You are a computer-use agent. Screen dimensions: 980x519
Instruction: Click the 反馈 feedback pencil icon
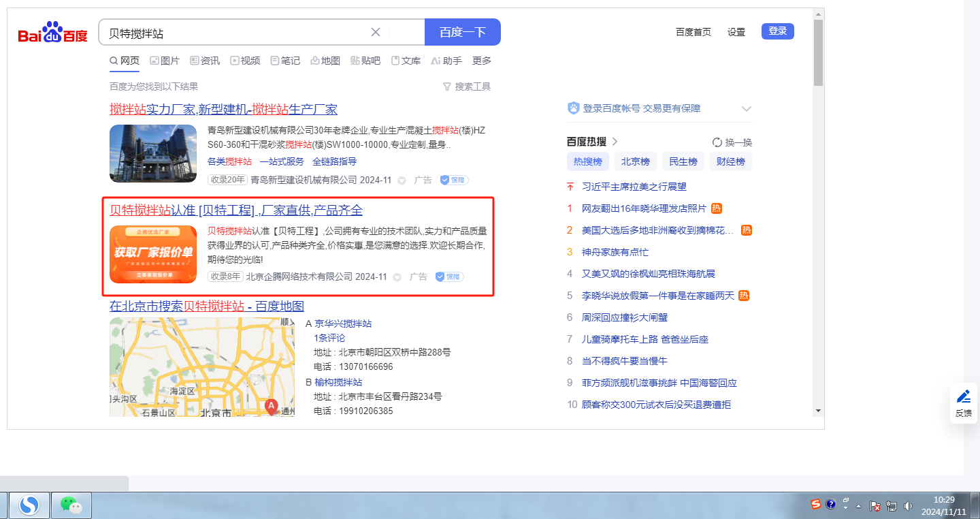[963, 396]
